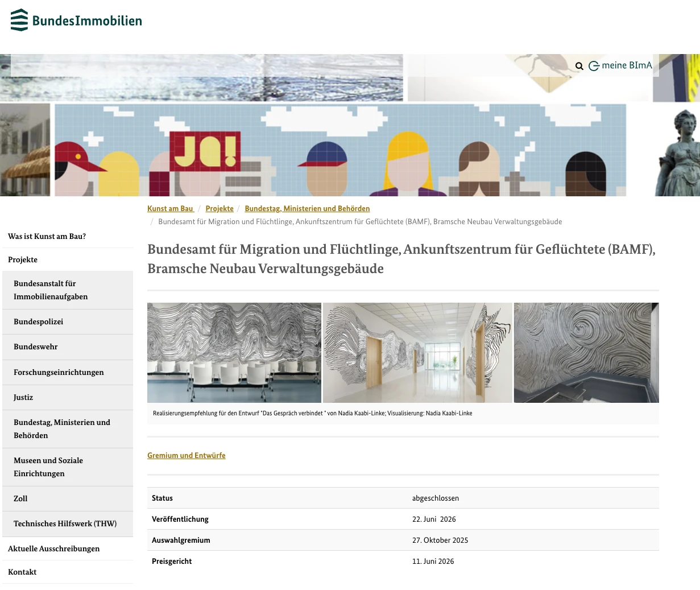This screenshot has height=590, width=700.
Task: Click the JA! pixel-art banner image
Action: [x=340, y=150]
